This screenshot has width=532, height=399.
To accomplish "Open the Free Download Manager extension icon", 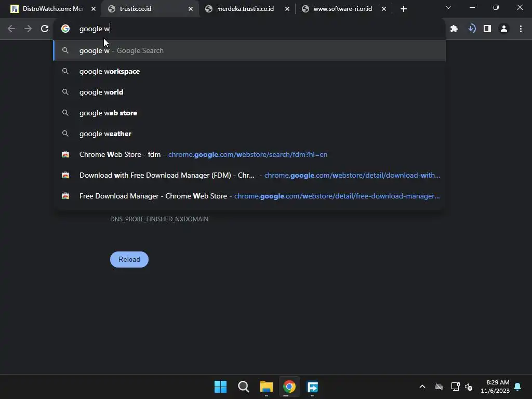I will pos(471,29).
